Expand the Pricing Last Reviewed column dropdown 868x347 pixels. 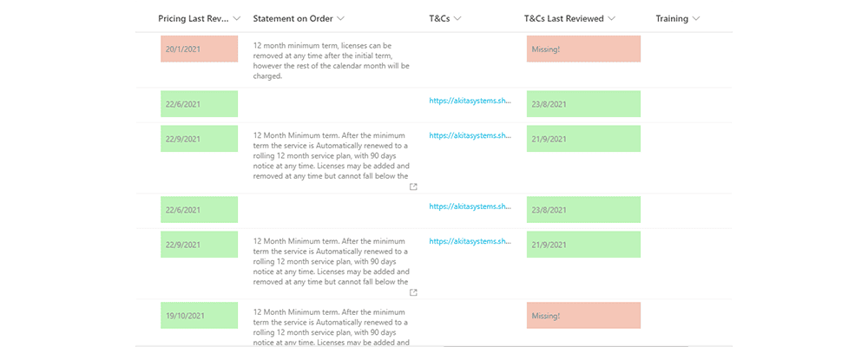237,19
